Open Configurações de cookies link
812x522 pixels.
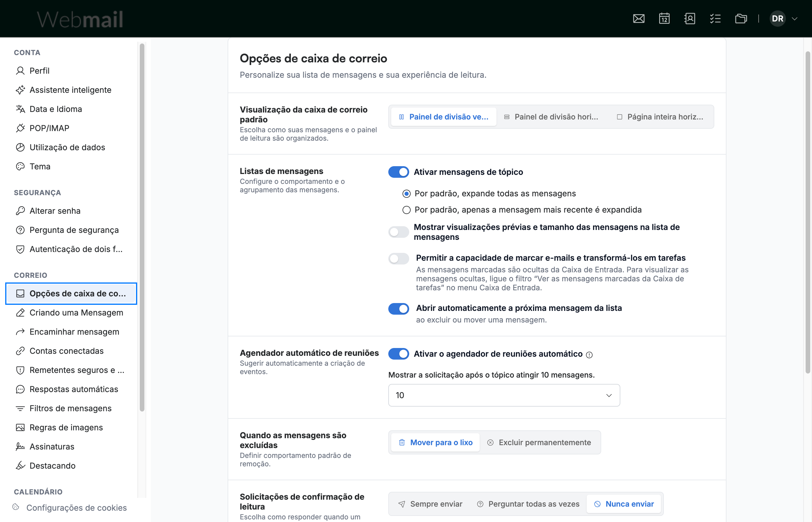[x=77, y=508]
